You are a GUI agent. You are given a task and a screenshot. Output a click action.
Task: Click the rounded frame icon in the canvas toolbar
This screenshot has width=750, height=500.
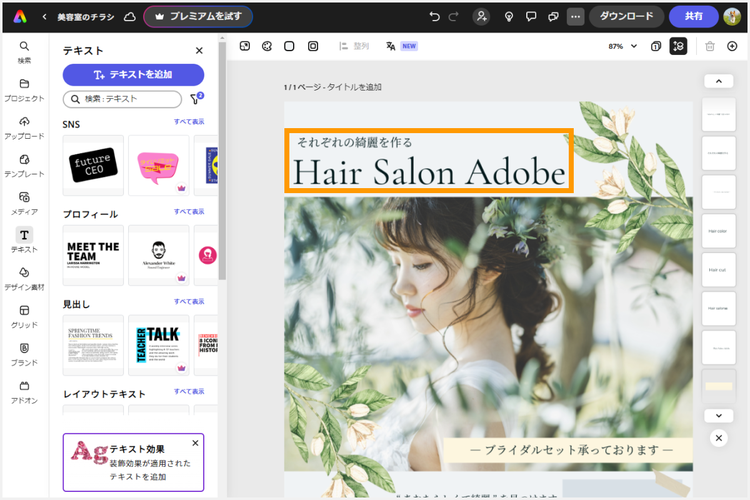tap(313, 46)
